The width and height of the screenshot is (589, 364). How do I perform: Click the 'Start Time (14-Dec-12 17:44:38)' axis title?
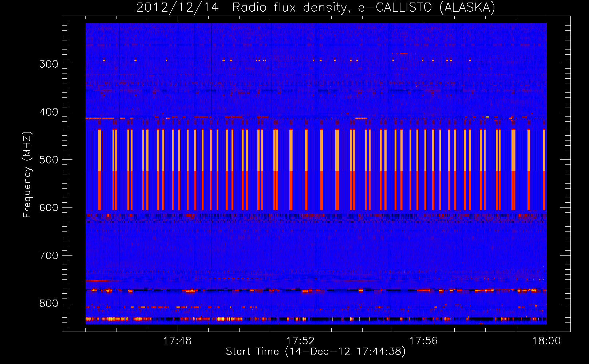tap(316, 352)
